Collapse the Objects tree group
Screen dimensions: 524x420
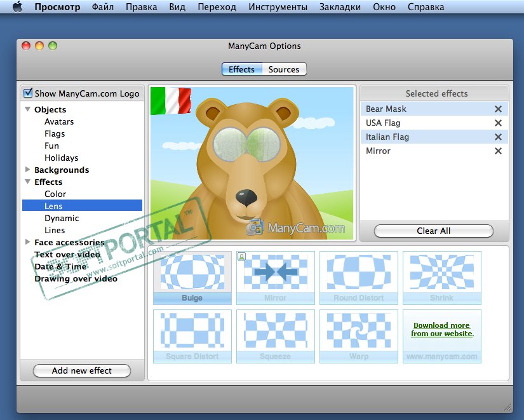coord(28,109)
